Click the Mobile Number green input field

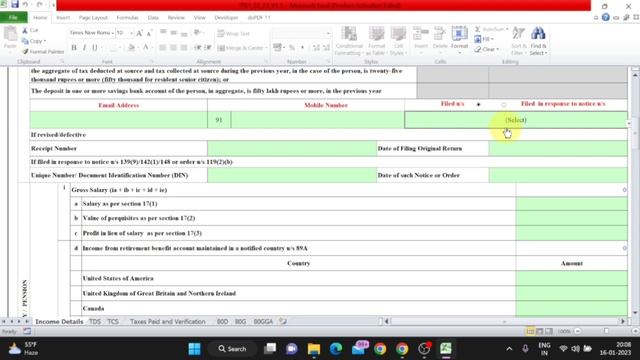(318, 120)
